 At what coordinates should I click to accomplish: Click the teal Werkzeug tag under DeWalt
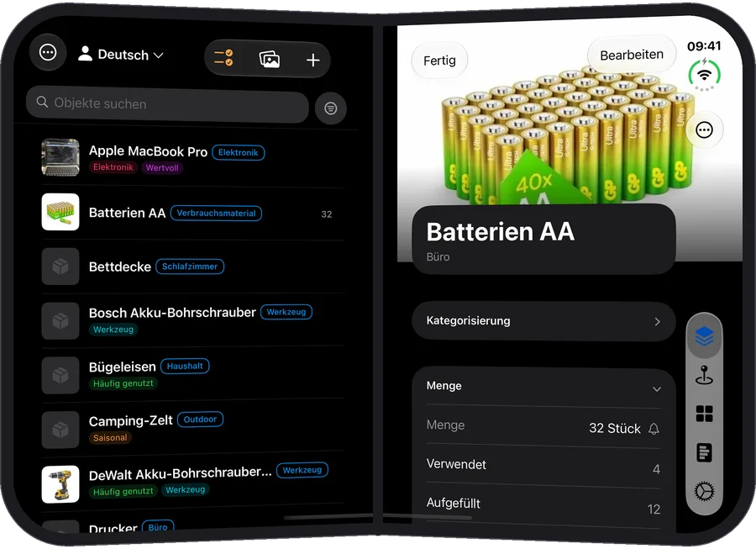[185, 490]
